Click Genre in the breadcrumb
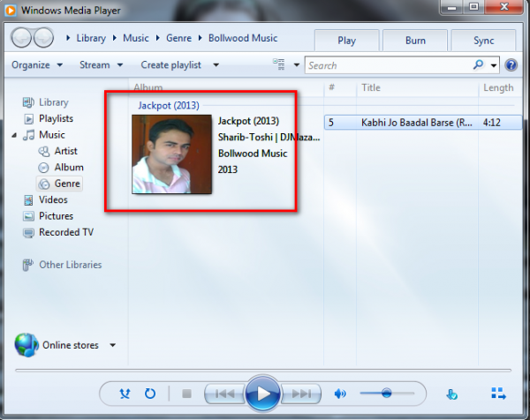The height and width of the screenshot is (420, 530). tap(178, 38)
